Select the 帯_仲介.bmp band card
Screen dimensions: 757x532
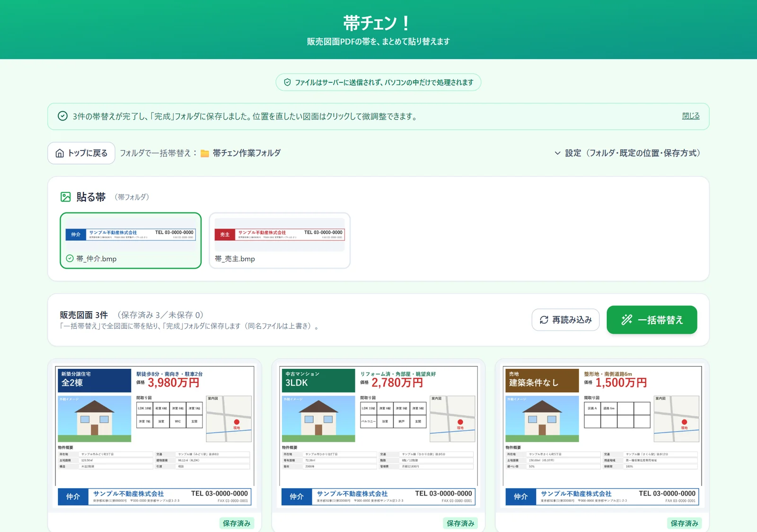coord(131,241)
